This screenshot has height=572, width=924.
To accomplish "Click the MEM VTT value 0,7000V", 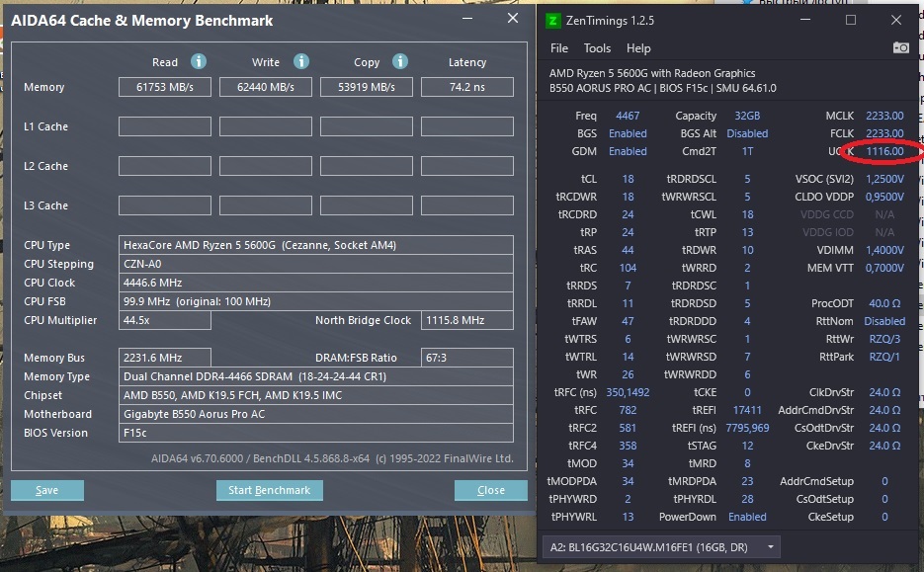I will tap(884, 268).
